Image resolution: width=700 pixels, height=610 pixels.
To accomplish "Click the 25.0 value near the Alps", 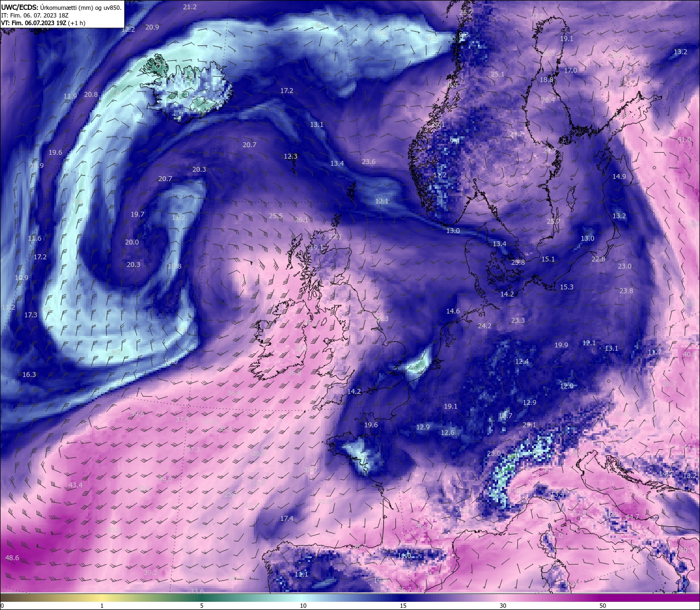I will (x=494, y=454).
